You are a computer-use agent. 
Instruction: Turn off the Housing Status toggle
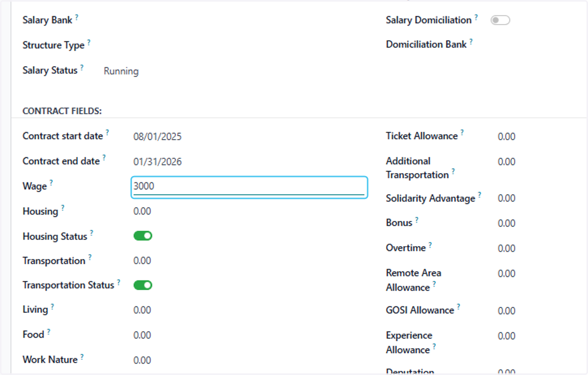pos(143,236)
